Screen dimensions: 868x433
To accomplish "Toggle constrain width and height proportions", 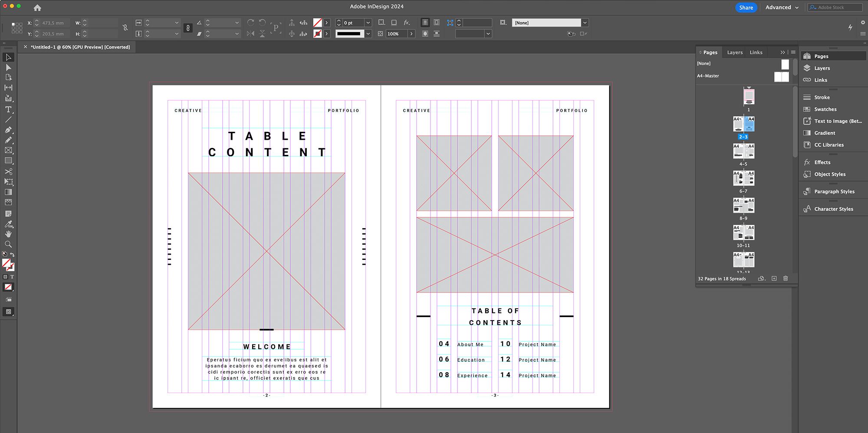I will 125,28.
